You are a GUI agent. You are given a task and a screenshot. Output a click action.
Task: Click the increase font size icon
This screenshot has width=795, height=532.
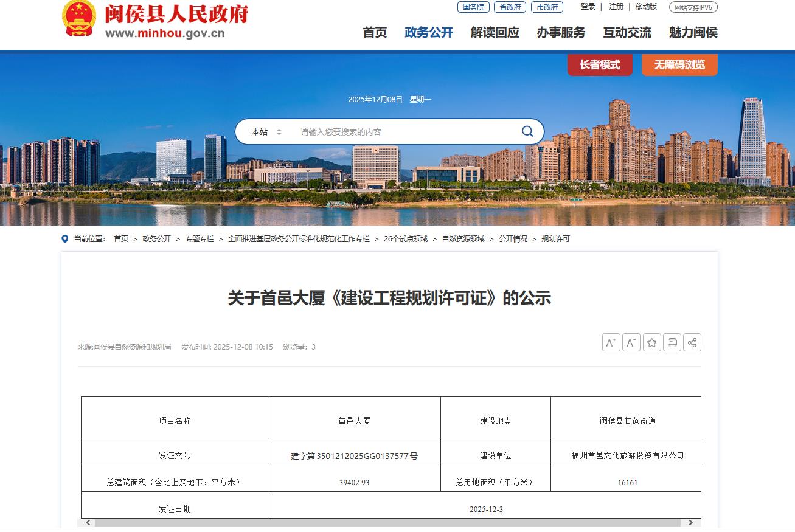pyautogui.click(x=611, y=343)
